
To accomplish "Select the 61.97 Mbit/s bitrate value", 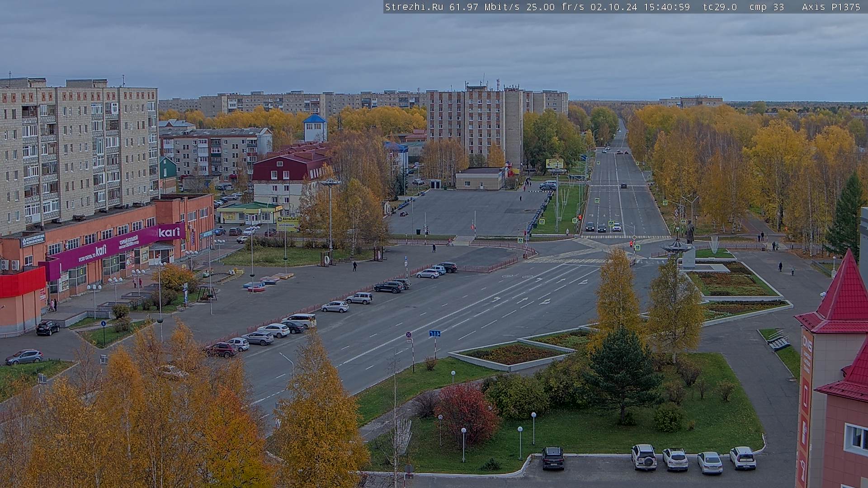I will point(484,7).
